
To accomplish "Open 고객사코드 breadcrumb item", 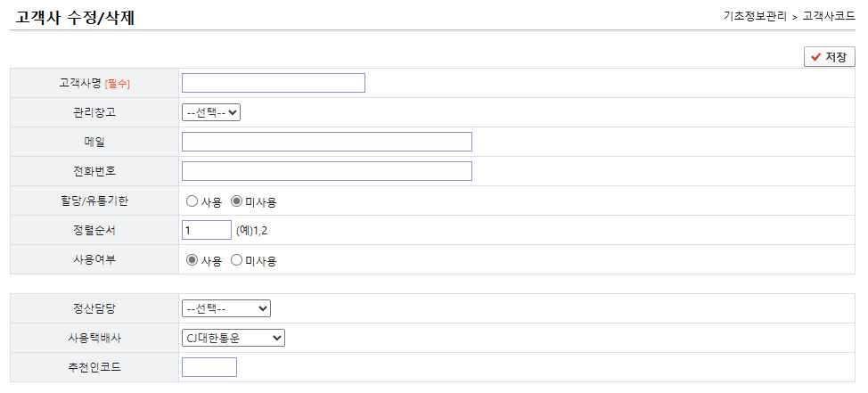I will point(829,17).
